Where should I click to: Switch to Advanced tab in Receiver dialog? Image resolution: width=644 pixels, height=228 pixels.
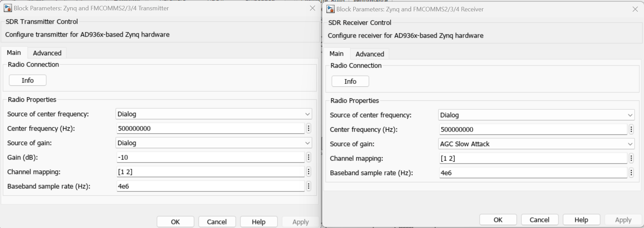[x=370, y=54]
